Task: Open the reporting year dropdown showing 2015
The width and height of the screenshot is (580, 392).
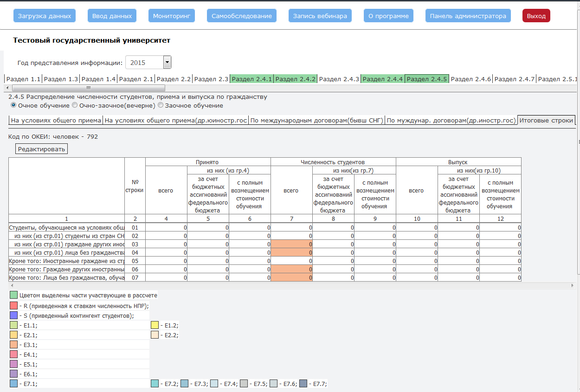Action: tap(148, 62)
